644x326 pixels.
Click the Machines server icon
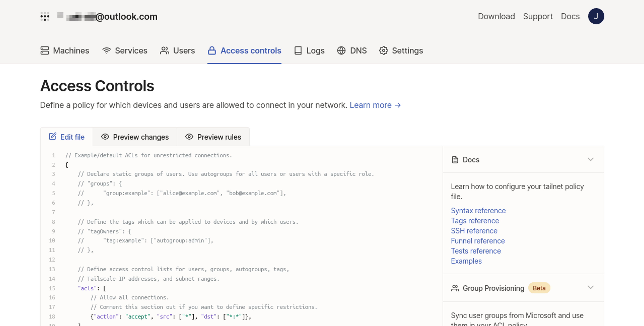pyautogui.click(x=44, y=51)
